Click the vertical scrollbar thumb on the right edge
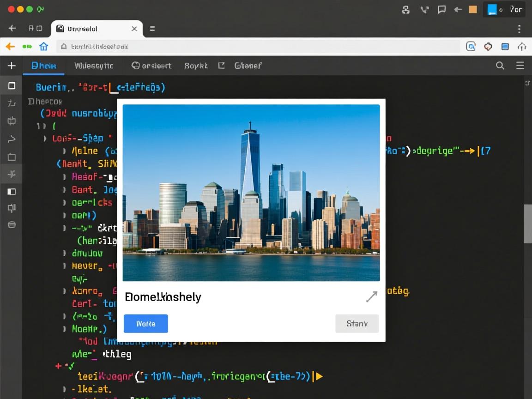The image size is (532, 399). (x=527, y=224)
